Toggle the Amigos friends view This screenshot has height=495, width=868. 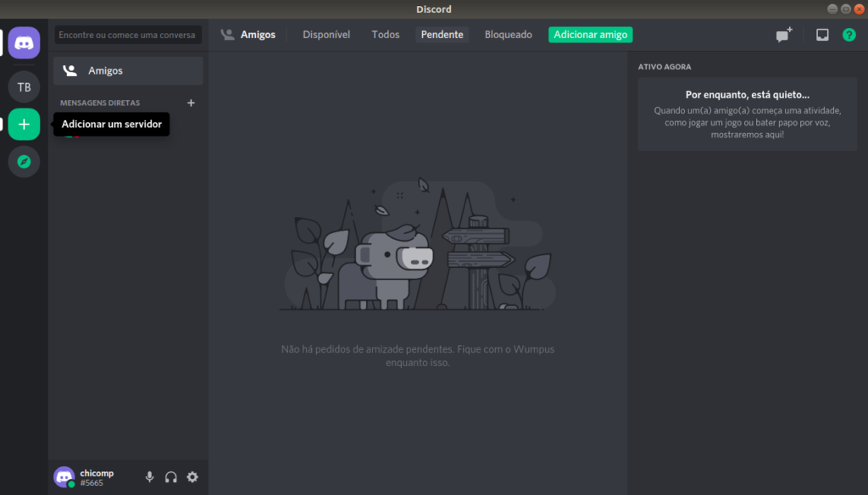click(x=248, y=34)
